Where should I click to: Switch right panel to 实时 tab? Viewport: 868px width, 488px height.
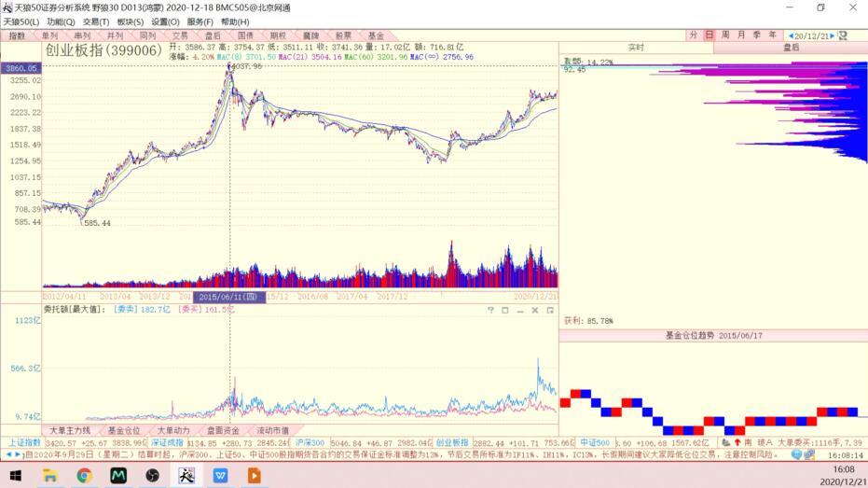point(636,48)
